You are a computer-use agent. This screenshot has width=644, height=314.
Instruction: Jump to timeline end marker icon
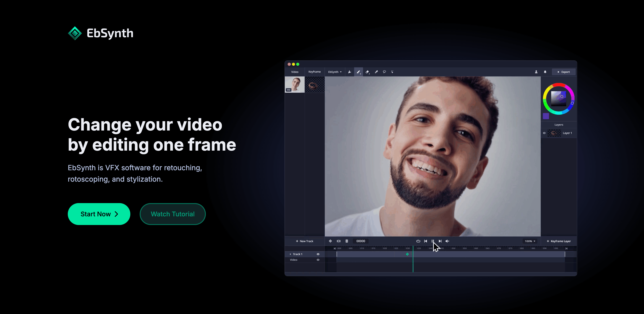coord(566,248)
